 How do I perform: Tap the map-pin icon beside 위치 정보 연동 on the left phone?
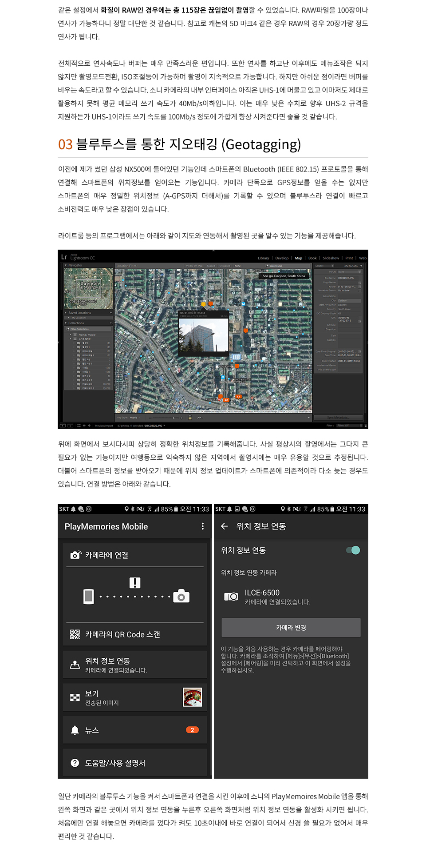tap(75, 665)
